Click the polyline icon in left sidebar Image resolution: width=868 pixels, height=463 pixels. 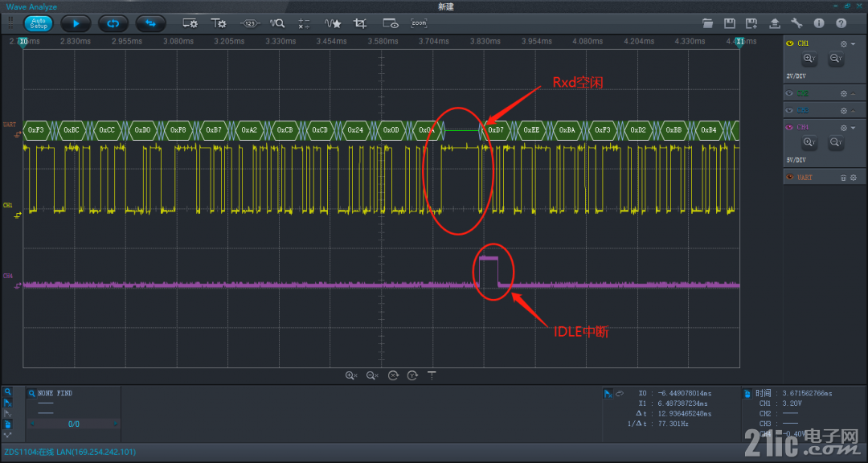pos(8,435)
